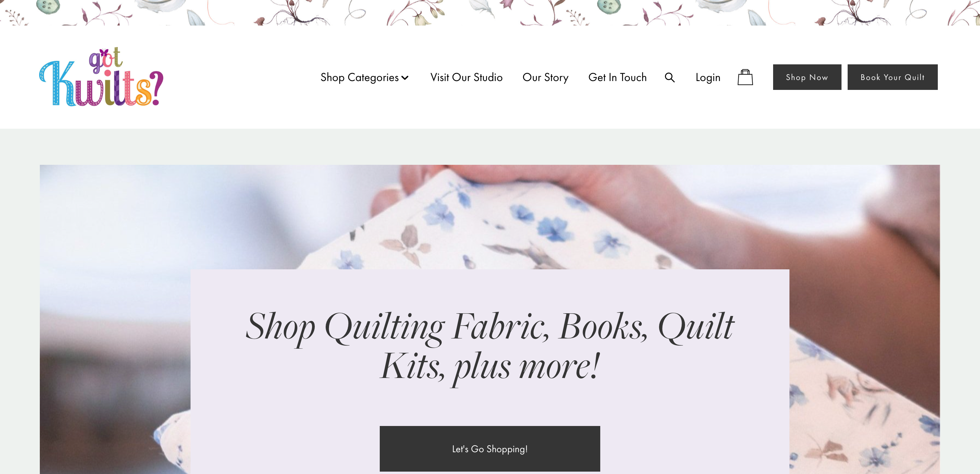Click the Login link
The width and height of the screenshot is (980, 474).
(708, 77)
